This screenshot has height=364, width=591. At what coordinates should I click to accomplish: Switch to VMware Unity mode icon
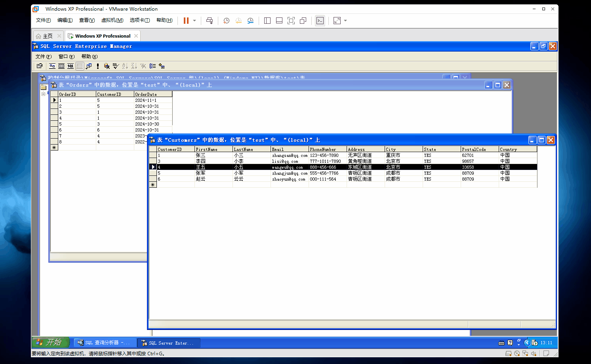point(303,21)
